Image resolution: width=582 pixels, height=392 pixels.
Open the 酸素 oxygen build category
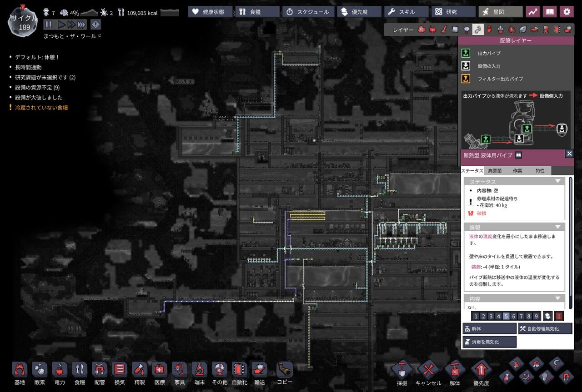click(x=40, y=372)
